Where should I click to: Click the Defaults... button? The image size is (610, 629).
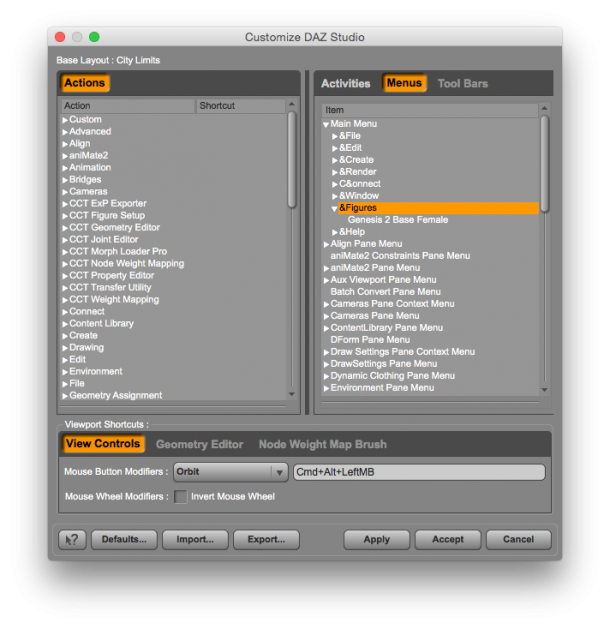point(124,540)
